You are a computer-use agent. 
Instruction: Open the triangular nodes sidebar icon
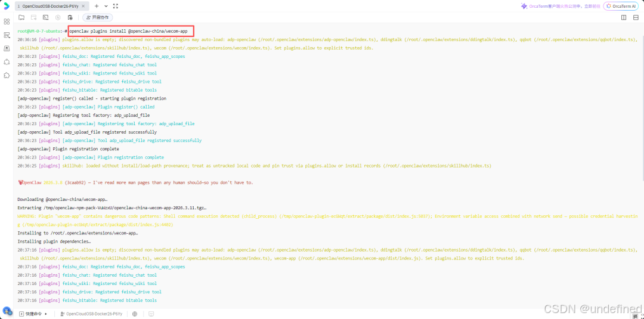click(x=7, y=62)
